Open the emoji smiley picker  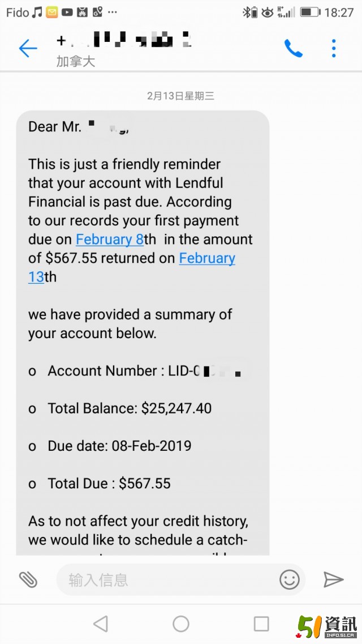coord(290,579)
